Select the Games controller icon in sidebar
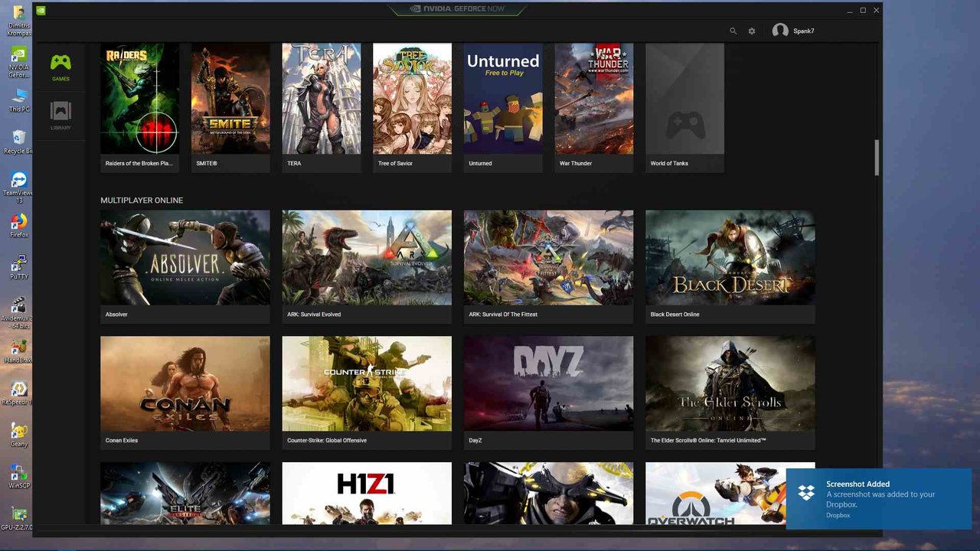980x551 pixels. tap(60, 63)
